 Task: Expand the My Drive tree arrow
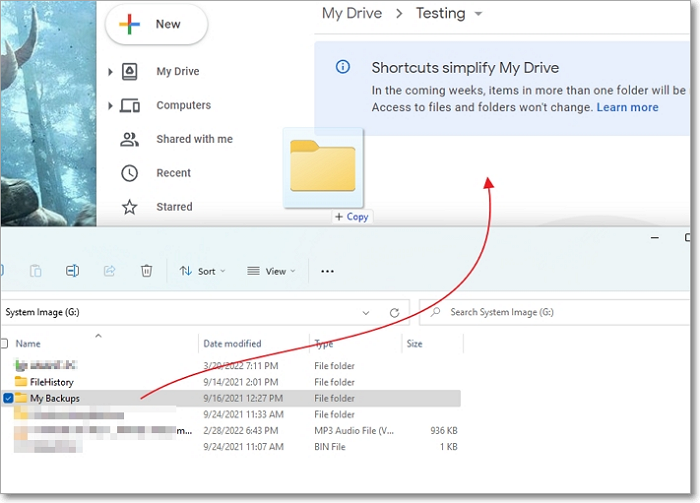point(110,72)
